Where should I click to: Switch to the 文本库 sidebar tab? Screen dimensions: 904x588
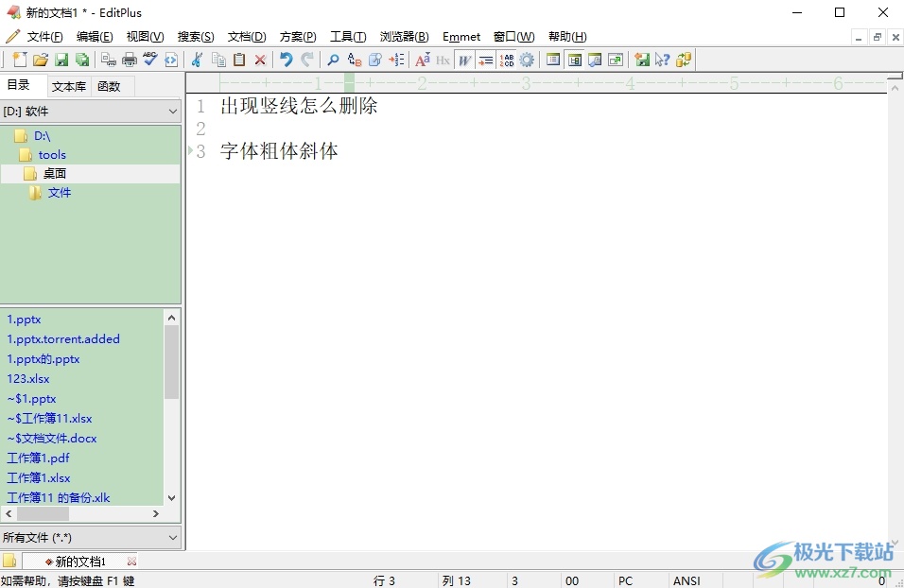pos(69,86)
